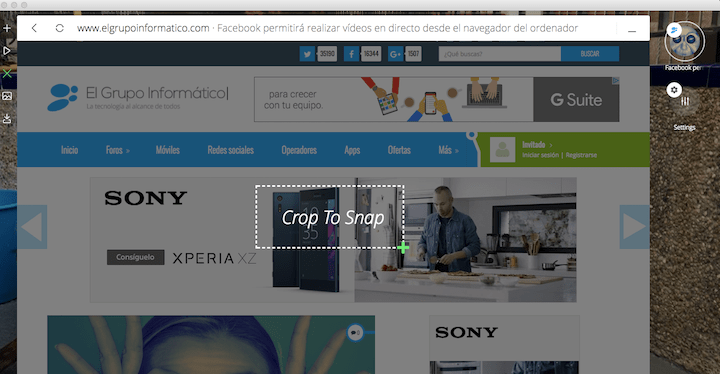
Task: Click the comment bubble icon on article
Action: pyautogui.click(x=355, y=332)
